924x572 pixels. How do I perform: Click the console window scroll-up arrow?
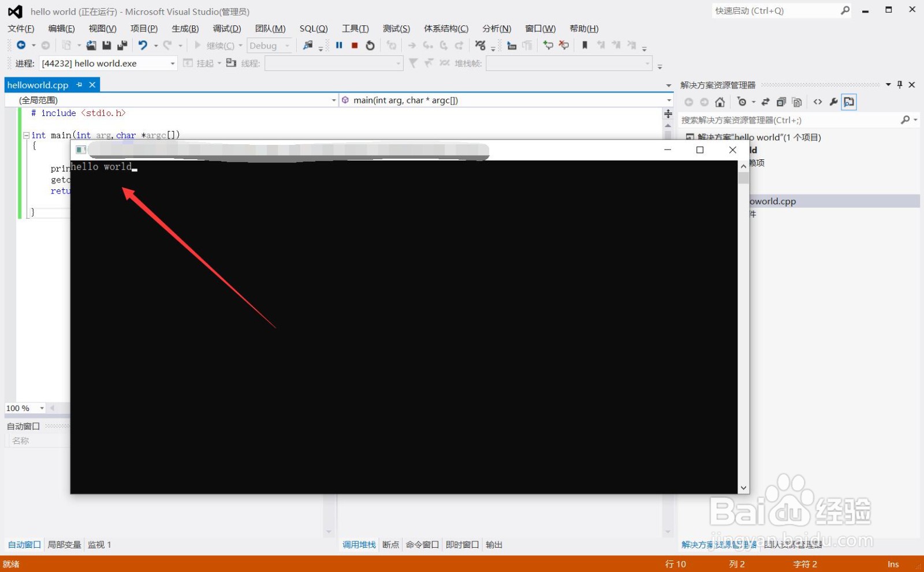pos(743,166)
